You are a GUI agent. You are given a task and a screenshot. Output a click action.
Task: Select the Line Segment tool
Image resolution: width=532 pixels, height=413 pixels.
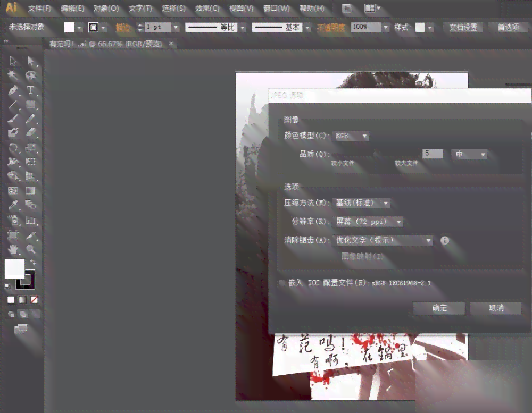point(13,105)
